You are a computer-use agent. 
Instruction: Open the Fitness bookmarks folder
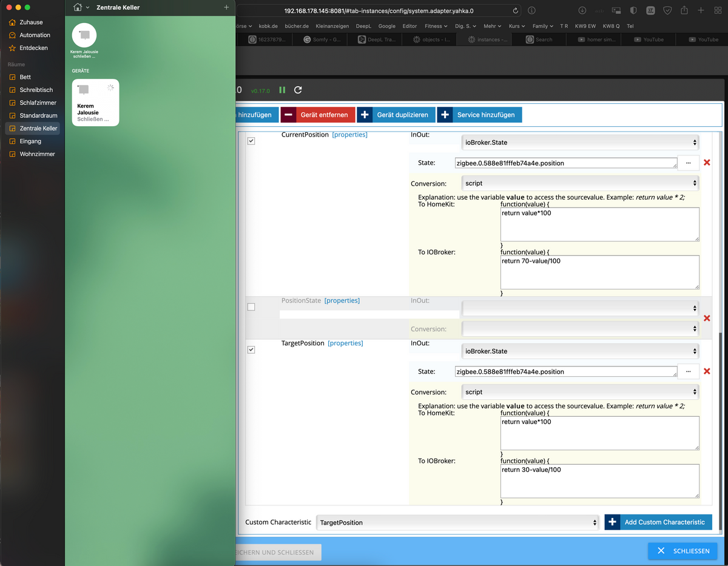pos(436,26)
